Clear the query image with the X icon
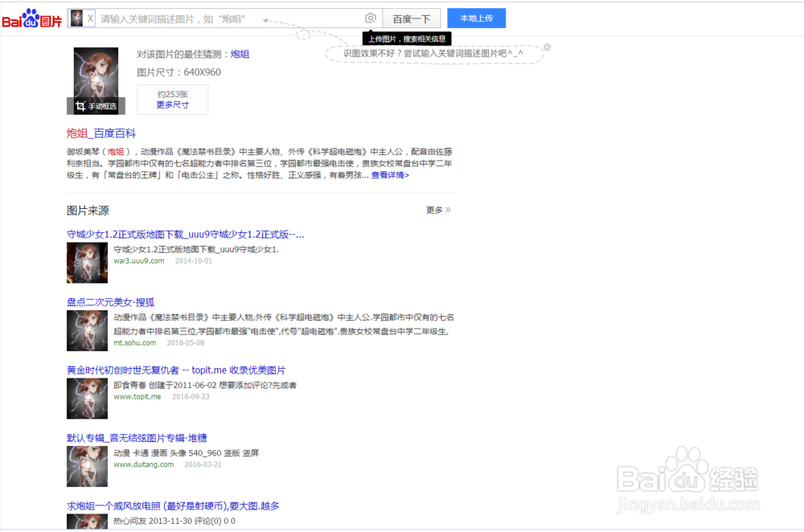 click(x=89, y=18)
